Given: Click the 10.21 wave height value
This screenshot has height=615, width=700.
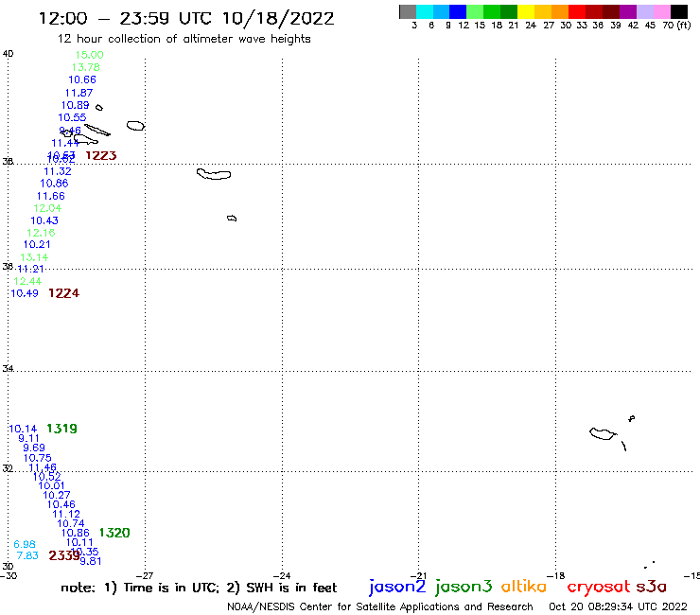Looking at the screenshot, I should [37, 245].
